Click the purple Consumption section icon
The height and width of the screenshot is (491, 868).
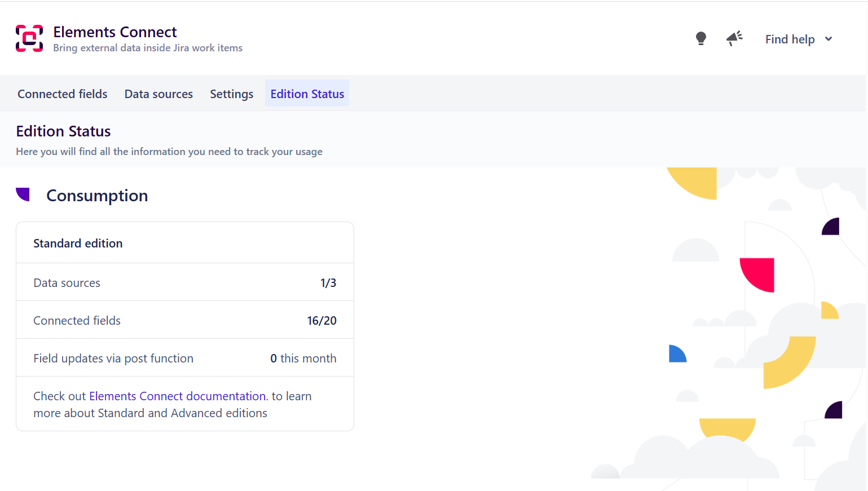pos(23,194)
